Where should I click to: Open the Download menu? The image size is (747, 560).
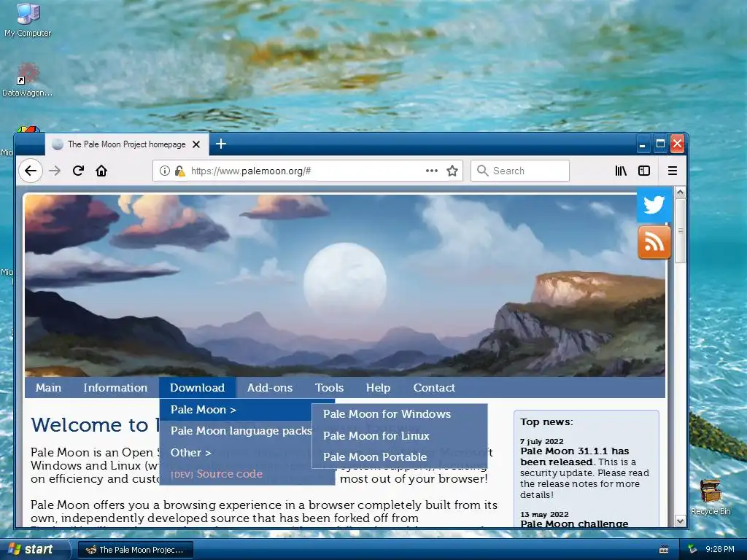(197, 388)
